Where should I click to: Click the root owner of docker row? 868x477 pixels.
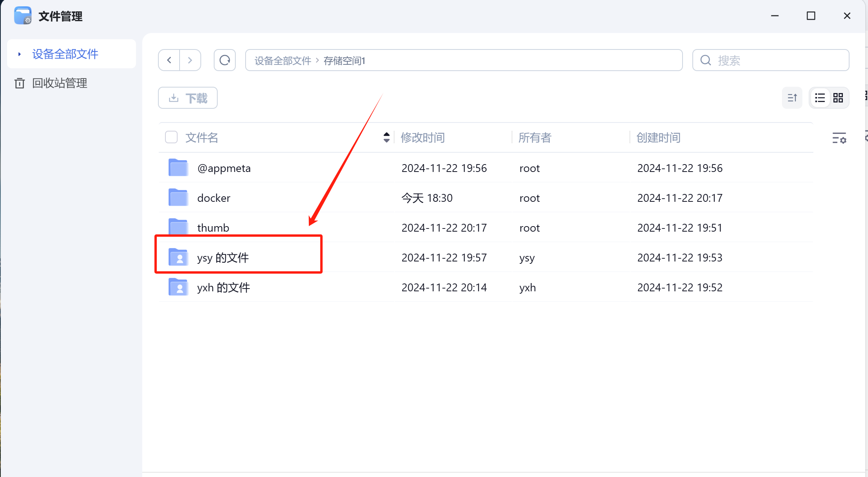click(x=530, y=198)
